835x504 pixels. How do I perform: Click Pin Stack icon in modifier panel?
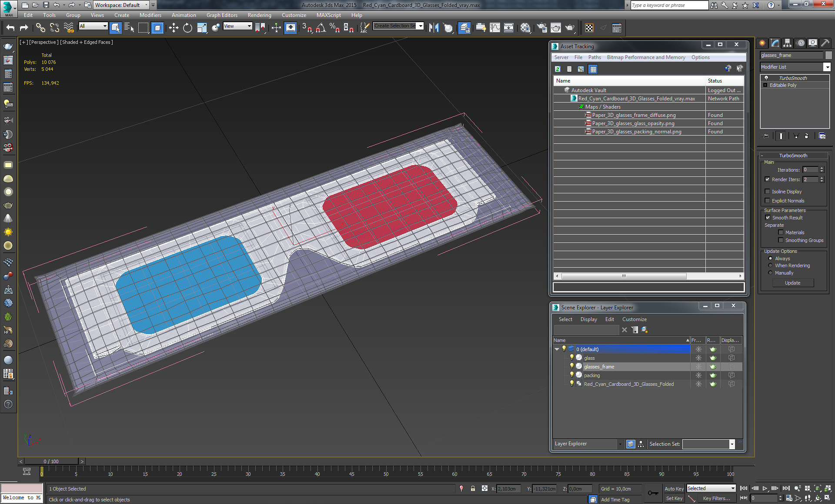point(766,136)
